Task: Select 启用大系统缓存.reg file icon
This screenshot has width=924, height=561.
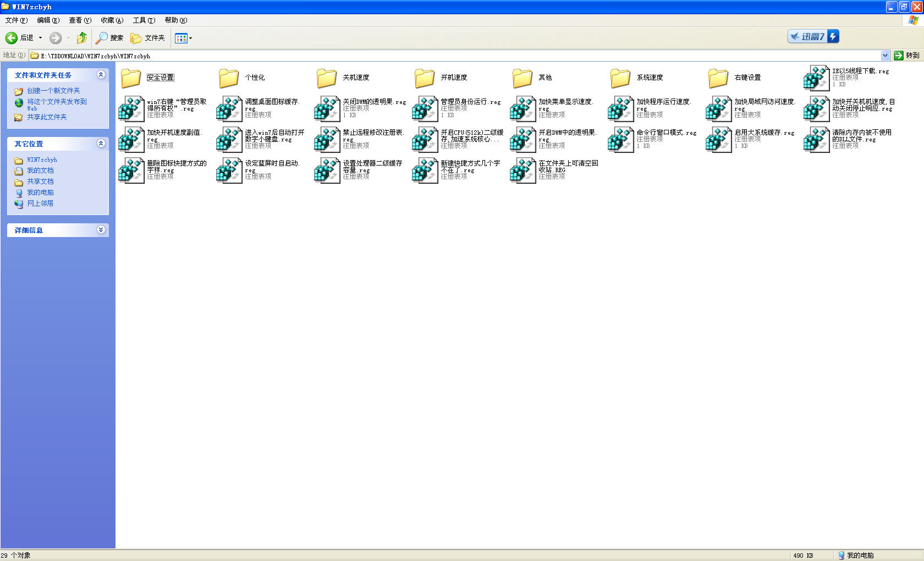Action: [x=718, y=140]
